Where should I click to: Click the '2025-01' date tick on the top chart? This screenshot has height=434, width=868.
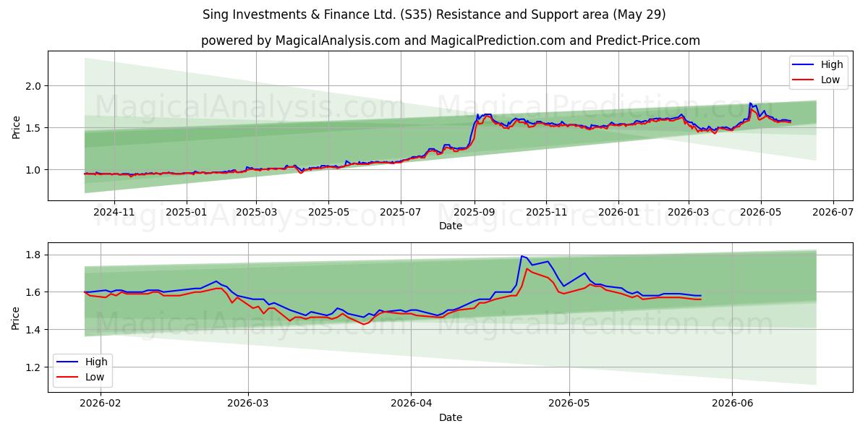[187, 213]
